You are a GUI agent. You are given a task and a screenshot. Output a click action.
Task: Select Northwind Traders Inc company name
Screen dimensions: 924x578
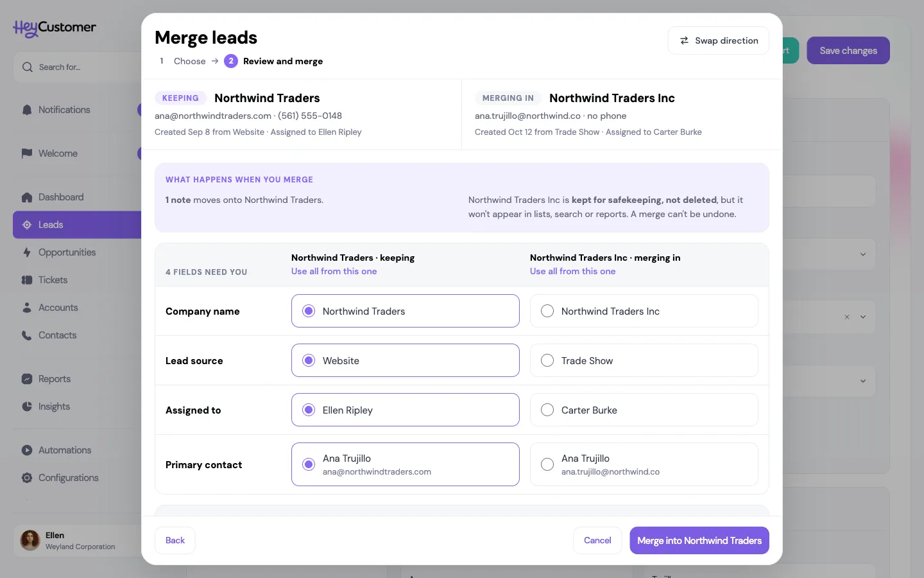pos(644,311)
